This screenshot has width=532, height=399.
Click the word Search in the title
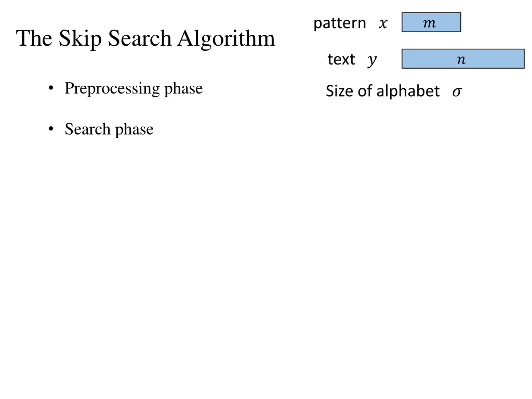tap(139, 38)
